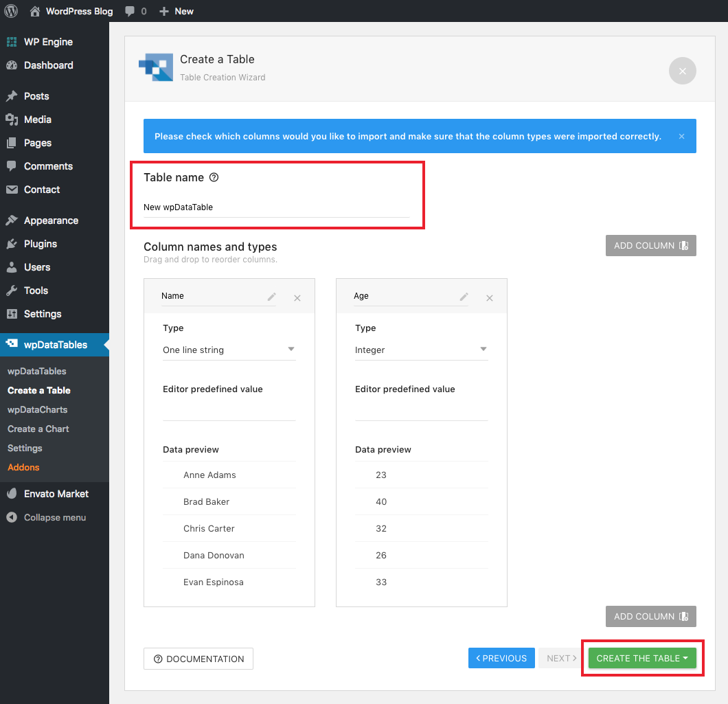Click the pencil icon on Name column
The image size is (728, 704).
[x=271, y=297]
